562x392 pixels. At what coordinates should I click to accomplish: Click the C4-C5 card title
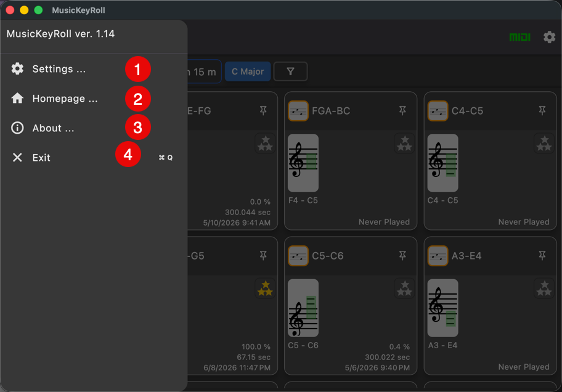point(467,111)
